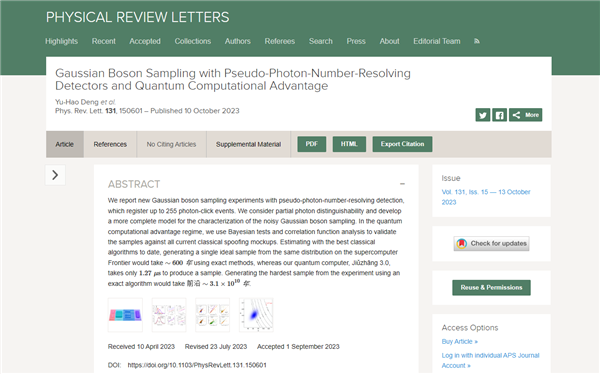The width and height of the screenshot is (600, 374).
Task: Go to the Editorial Team page
Action: [x=437, y=41]
